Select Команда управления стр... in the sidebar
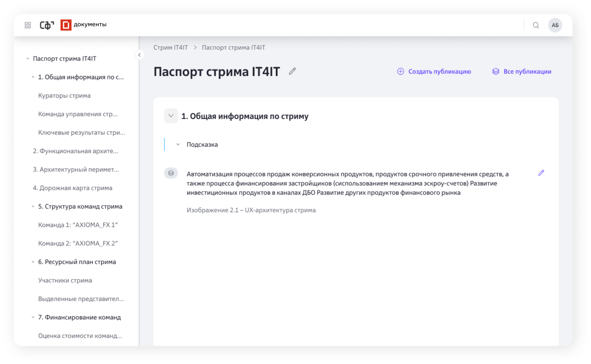 click(78, 114)
